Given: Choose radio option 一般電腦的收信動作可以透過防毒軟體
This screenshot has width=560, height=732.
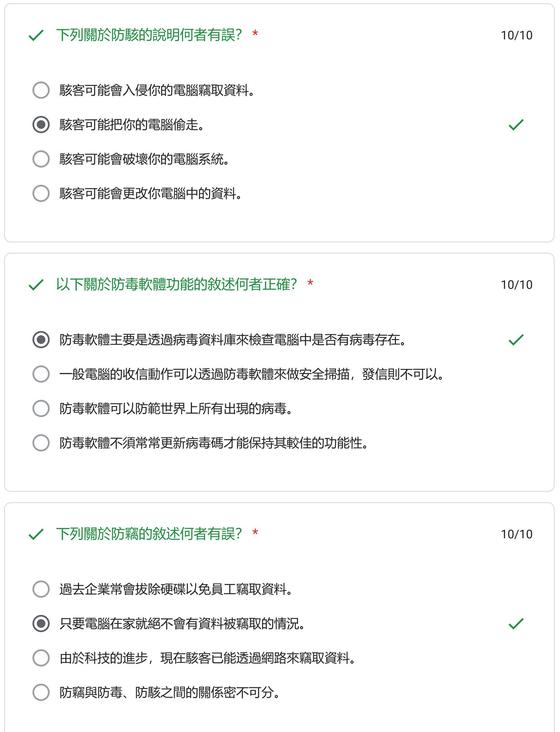Looking at the screenshot, I should click(x=41, y=374).
